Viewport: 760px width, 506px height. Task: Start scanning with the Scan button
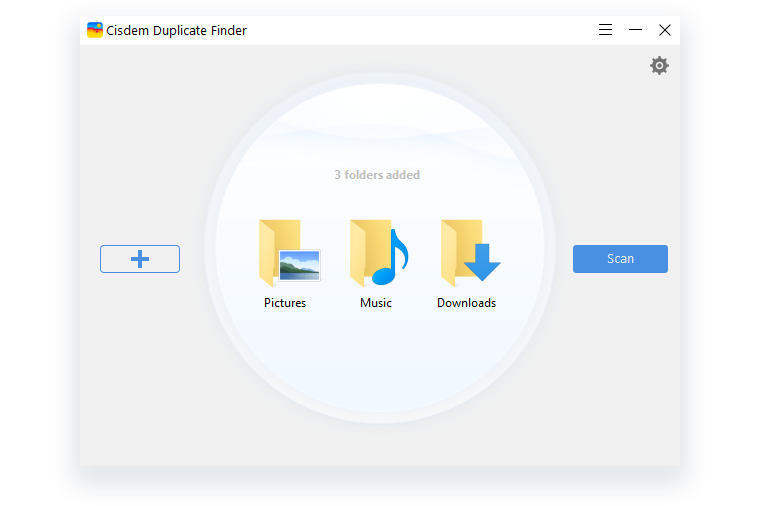(620, 259)
